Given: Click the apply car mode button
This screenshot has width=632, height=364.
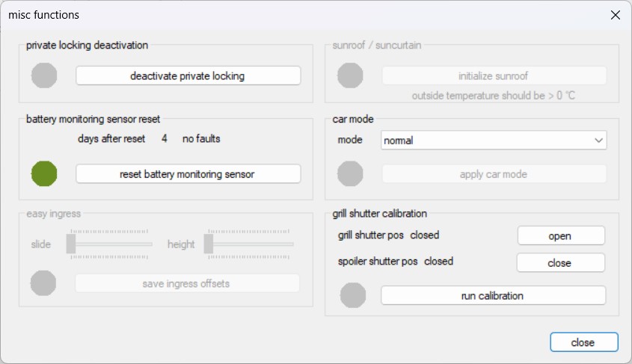Looking at the screenshot, I should [x=494, y=174].
